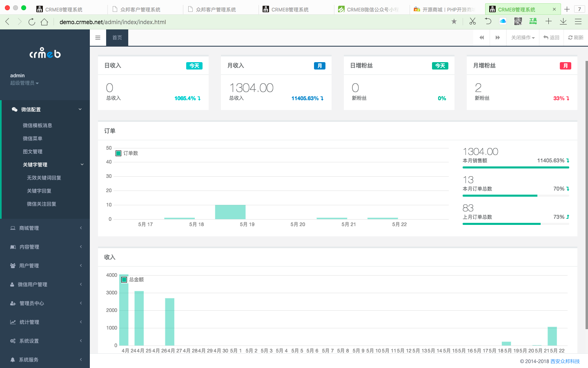Expand the 商城管理 sidebar menu
This screenshot has height=368, width=588.
(x=45, y=228)
